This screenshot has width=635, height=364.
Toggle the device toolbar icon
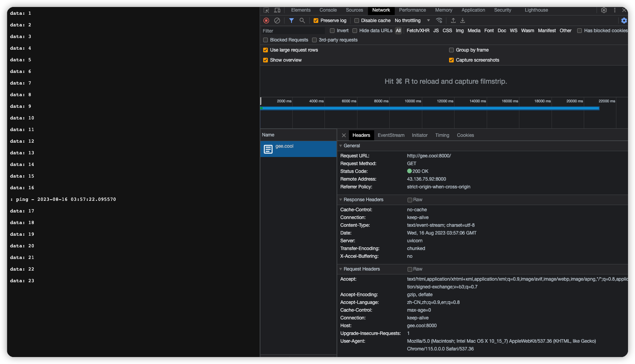click(x=277, y=10)
